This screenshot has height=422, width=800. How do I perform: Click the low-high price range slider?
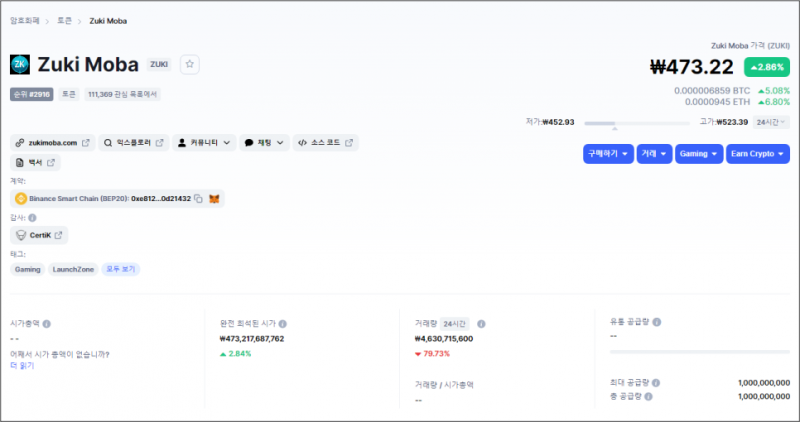(x=637, y=123)
